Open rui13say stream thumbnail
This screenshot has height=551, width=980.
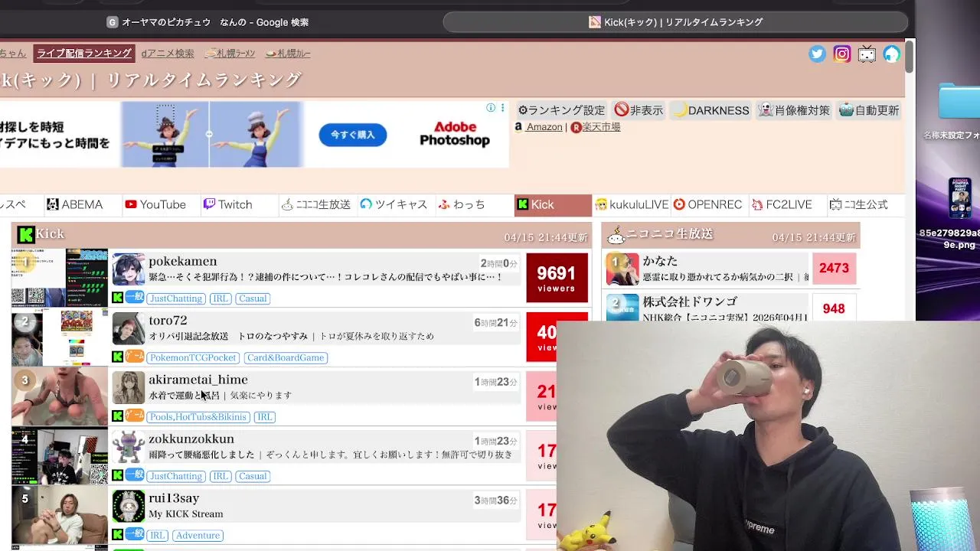pos(60,514)
